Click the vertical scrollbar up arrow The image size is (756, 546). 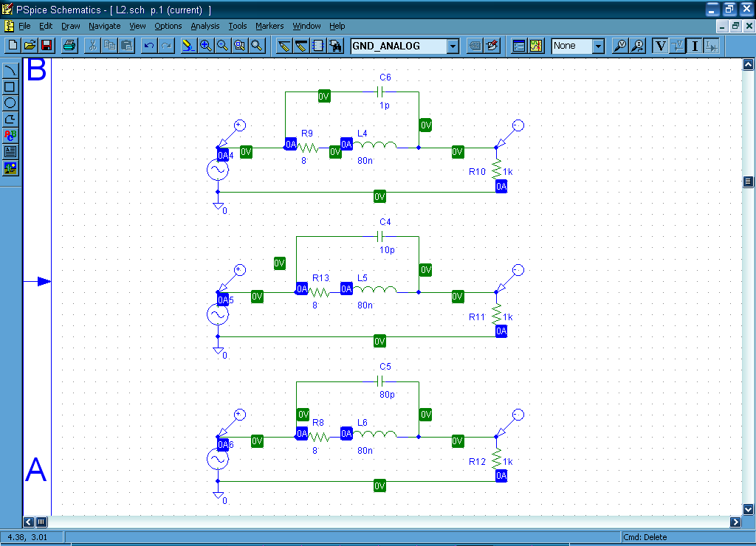748,65
